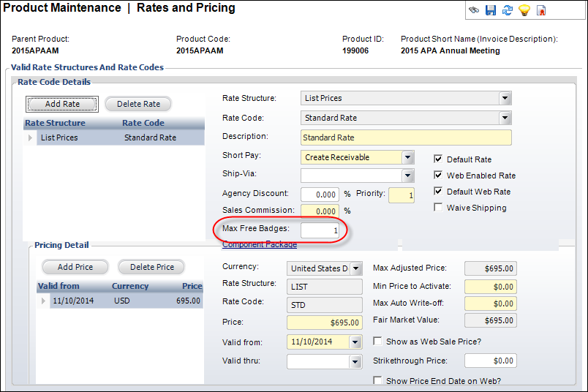Click the Max Free Badges field
The image size is (588, 392).
coord(320,230)
